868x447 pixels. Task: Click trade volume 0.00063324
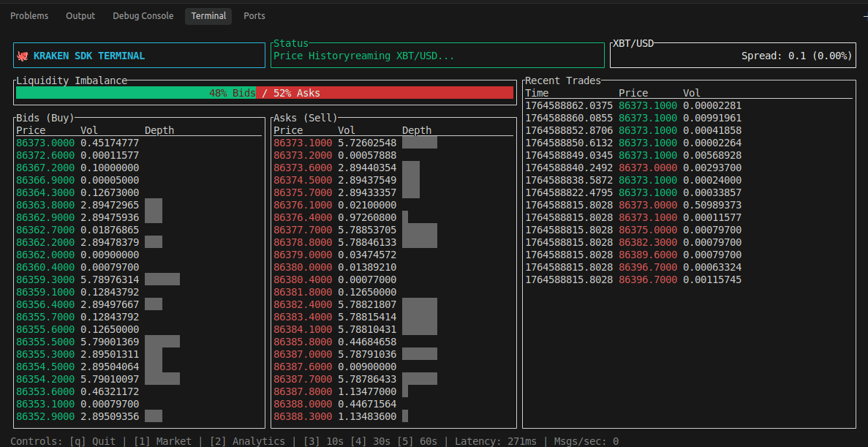[712, 267]
